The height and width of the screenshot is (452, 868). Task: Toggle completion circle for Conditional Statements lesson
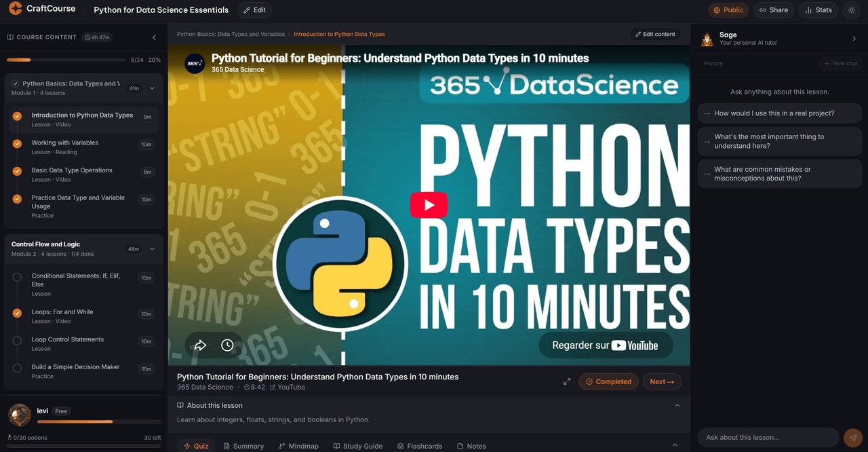click(x=17, y=277)
